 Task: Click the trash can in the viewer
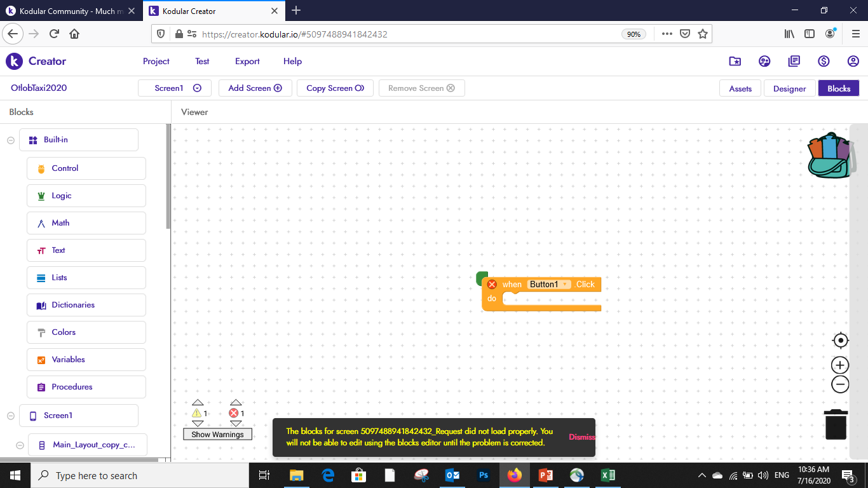pos(836,424)
